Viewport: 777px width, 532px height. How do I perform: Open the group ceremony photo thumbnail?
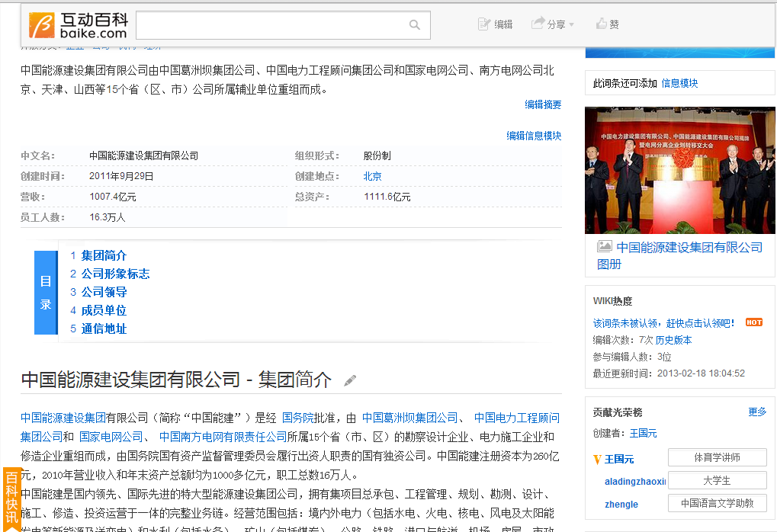click(x=680, y=171)
